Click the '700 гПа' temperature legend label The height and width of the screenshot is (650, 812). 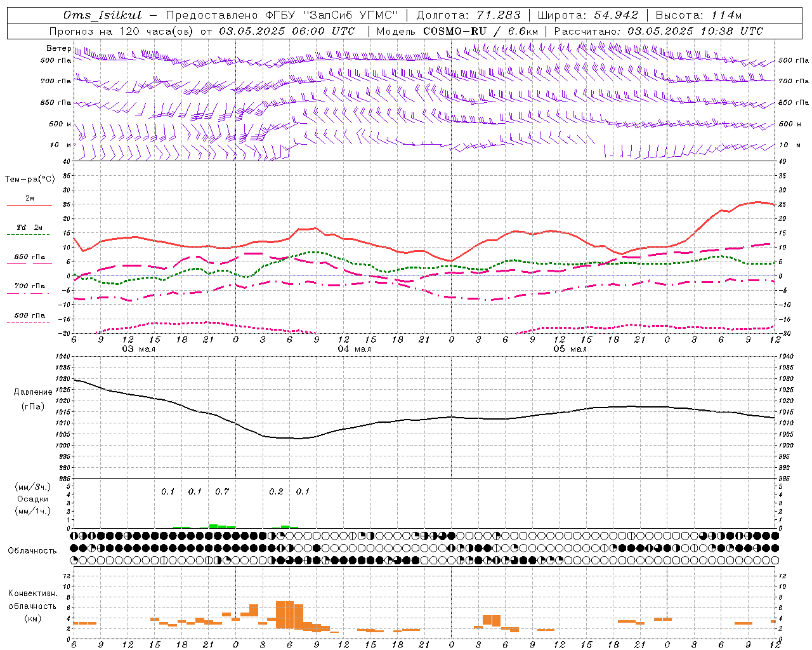tap(30, 286)
